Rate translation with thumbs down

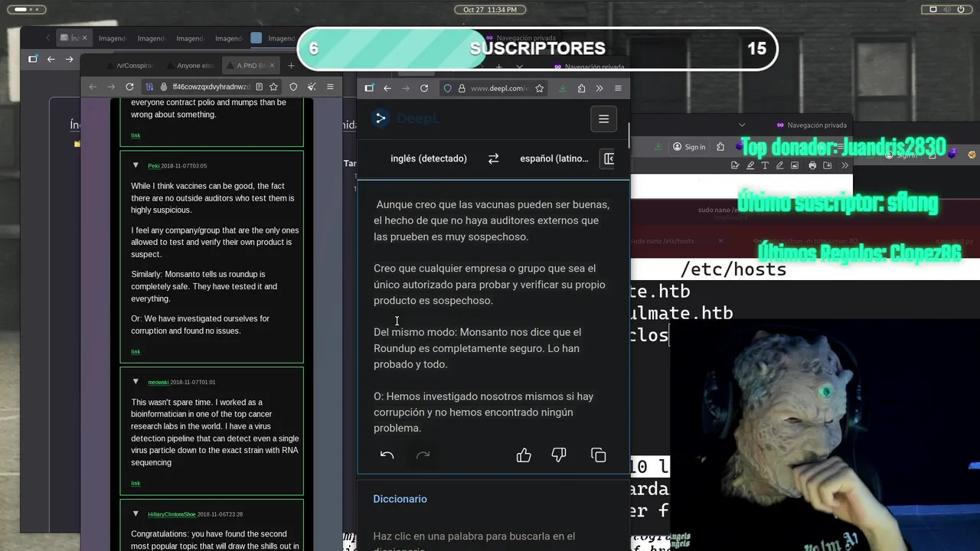point(559,455)
